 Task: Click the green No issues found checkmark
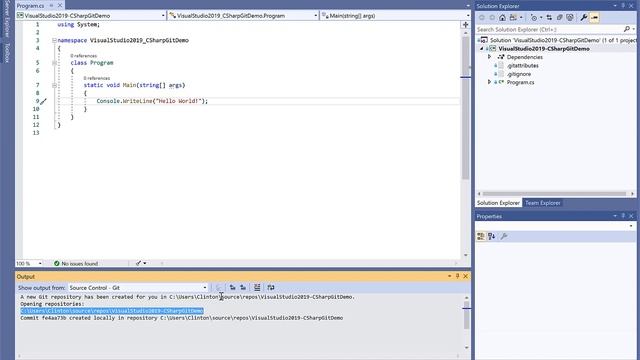click(57, 263)
